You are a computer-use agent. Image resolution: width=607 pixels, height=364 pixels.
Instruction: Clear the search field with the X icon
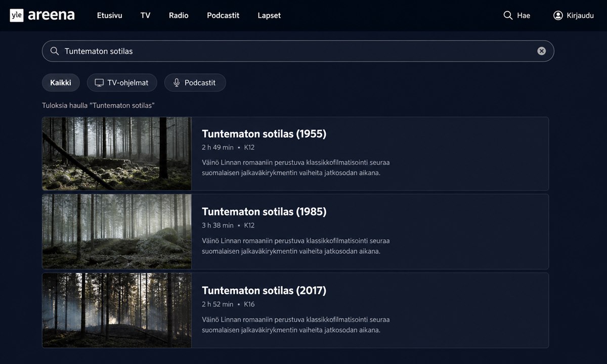[x=541, y=51]
